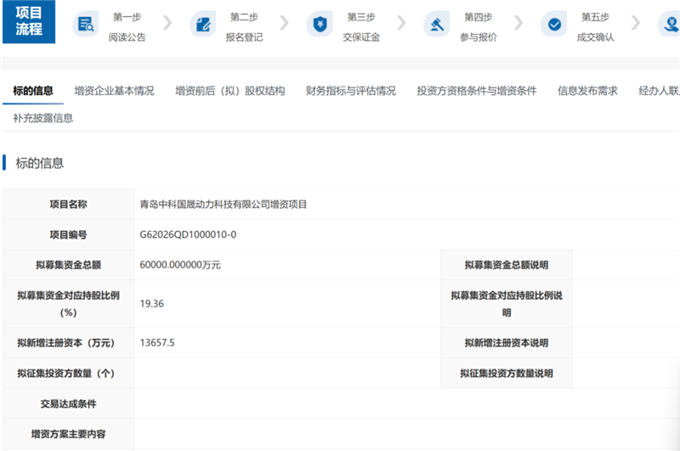
Task: Click the 项目名称 row label
Action: tap(69, 204)
